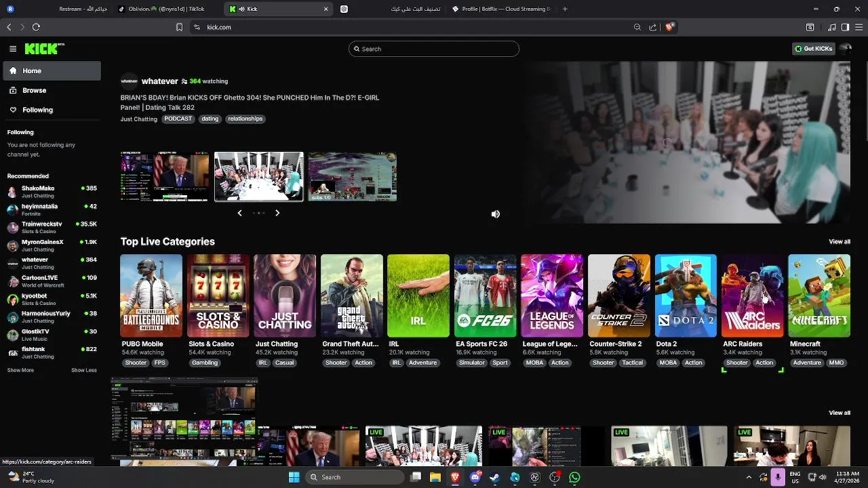Switch to the TikTok Oblivion tab
The image size is (868, 488).
point(166,9)
